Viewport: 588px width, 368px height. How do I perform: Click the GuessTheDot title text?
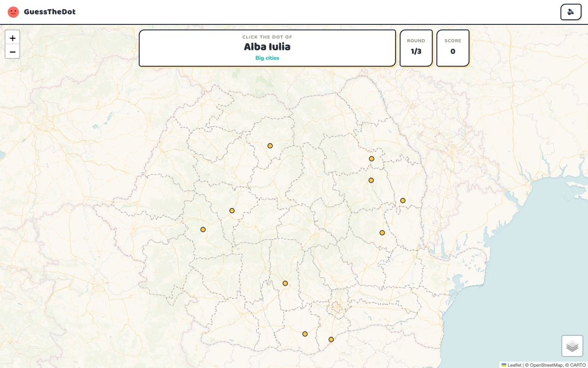(50, 12)
